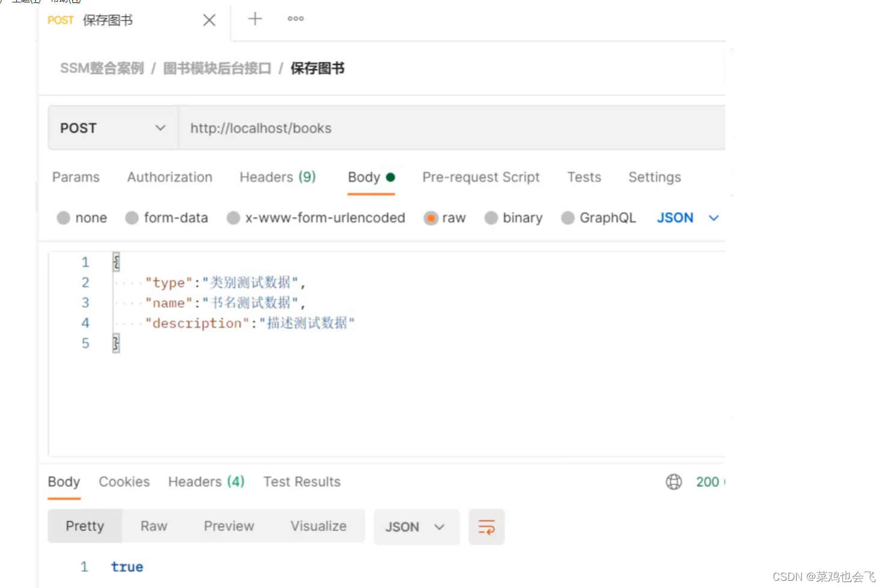The height and width of the screenshot is (588, 885).
Task: Open the Tests tab
Action: tap(584, 177)
